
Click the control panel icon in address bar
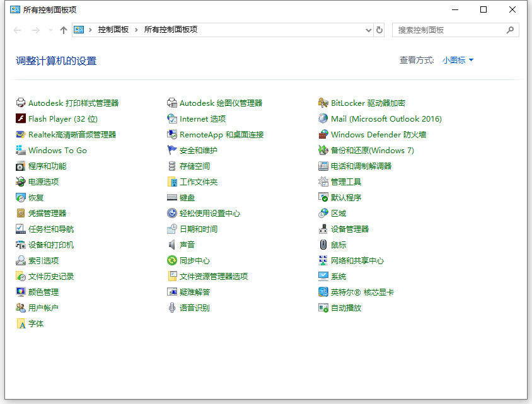pos(79,30)
